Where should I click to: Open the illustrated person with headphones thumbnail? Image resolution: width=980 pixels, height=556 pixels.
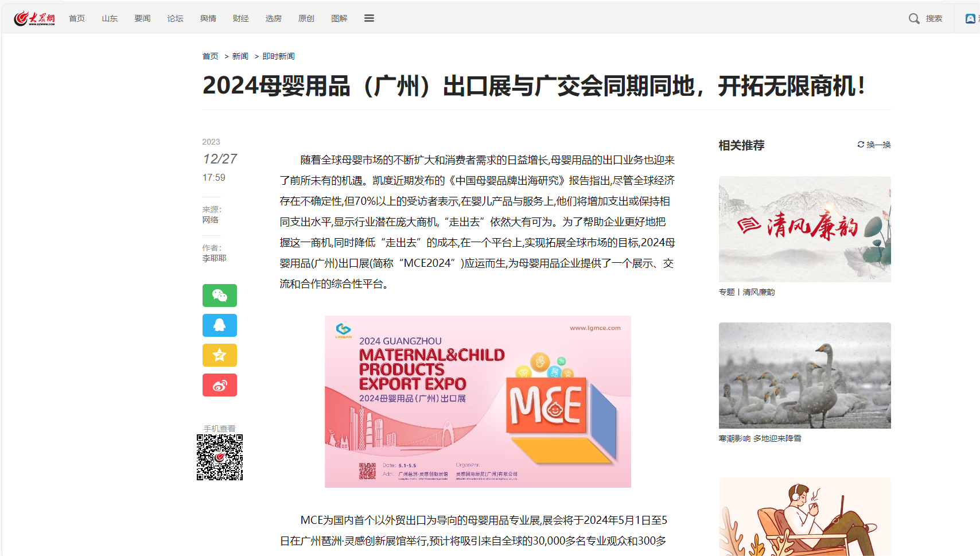804,516
